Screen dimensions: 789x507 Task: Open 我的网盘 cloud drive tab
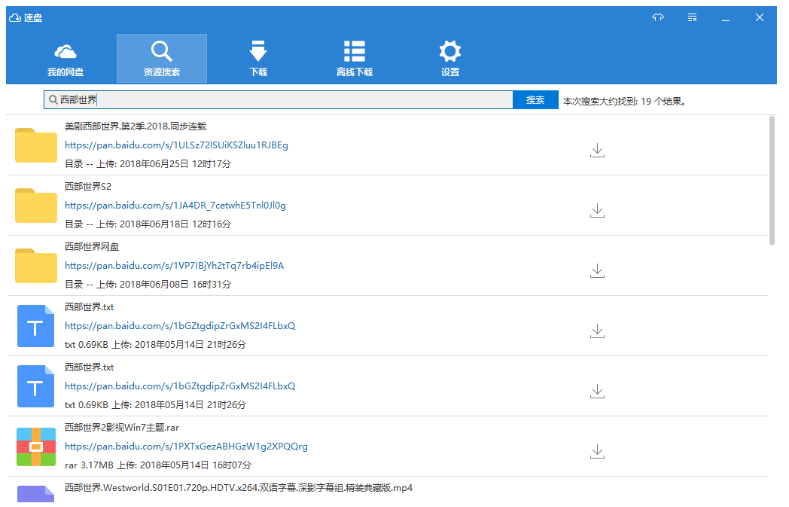(x=66, y=59)
